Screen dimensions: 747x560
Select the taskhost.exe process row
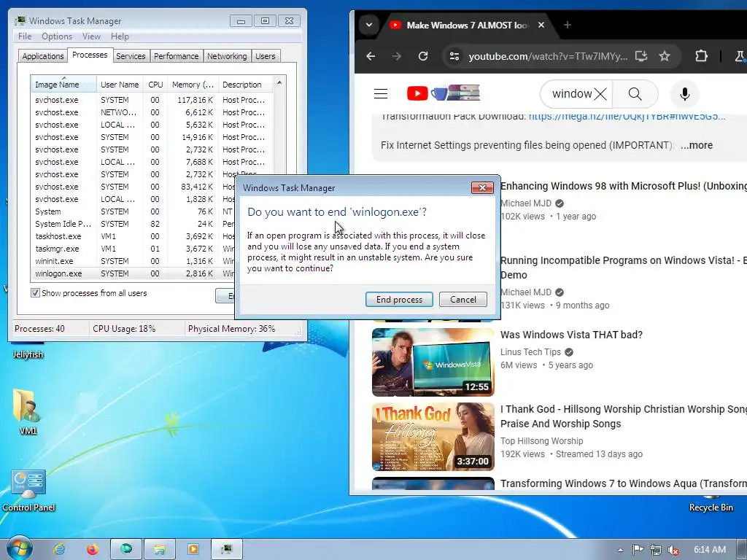[x=132, y=236]
